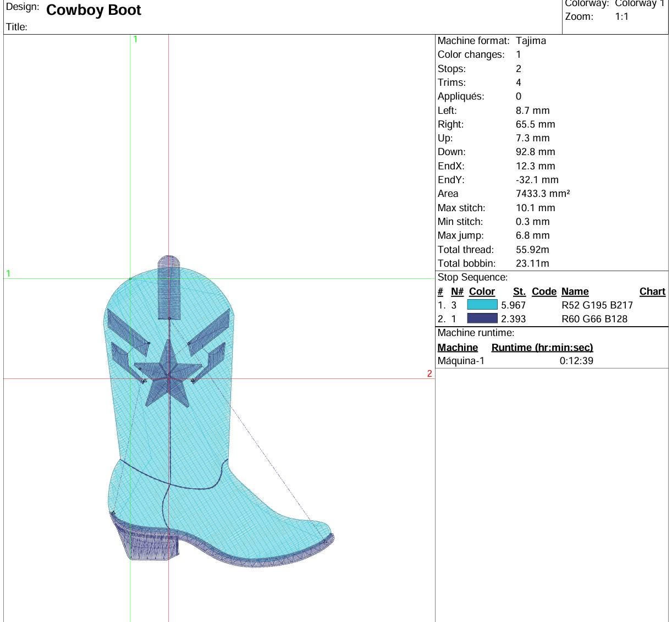Click the EndY value '-32.1 mm'
The image size is (672, 622).
(537, 180)
